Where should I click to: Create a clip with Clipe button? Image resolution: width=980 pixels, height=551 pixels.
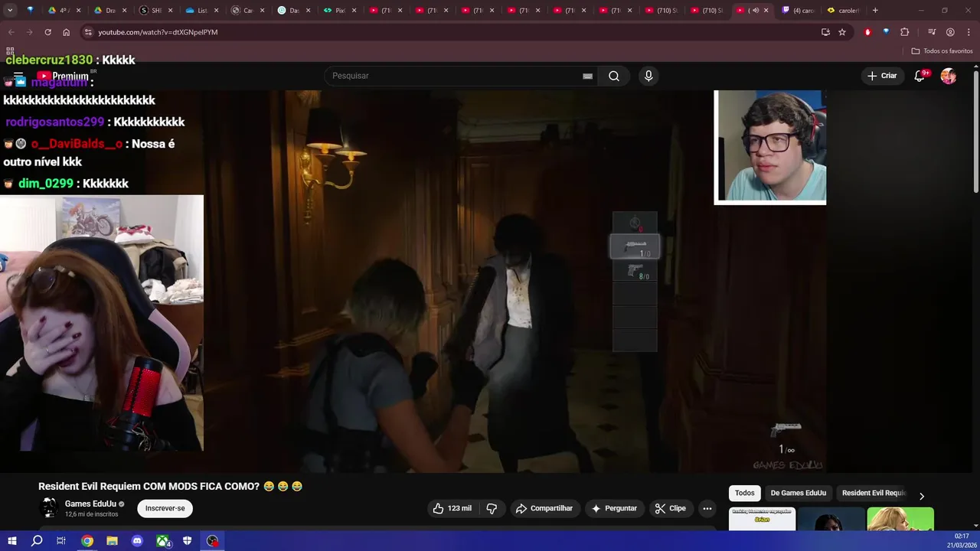point(670,508)
